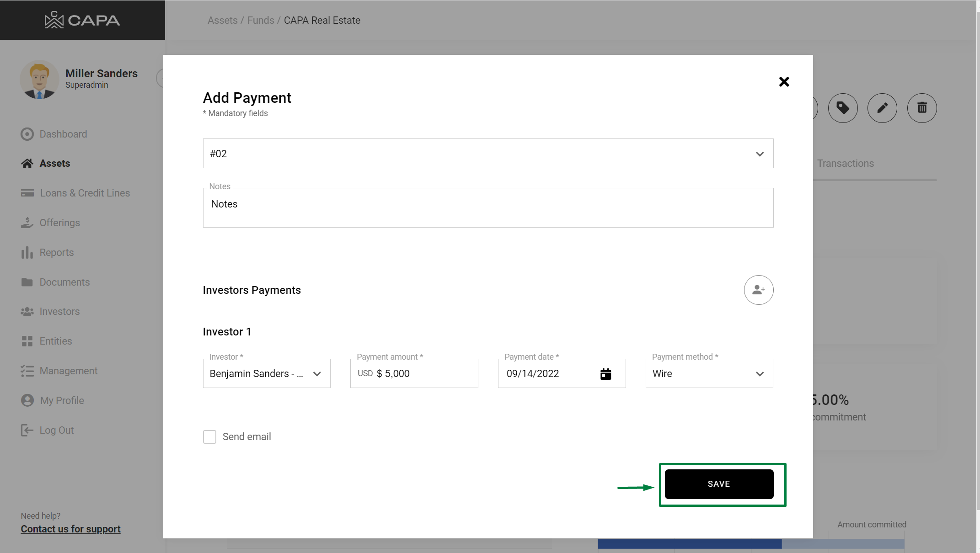Enable the Send email checkbox
The image size is (980, 553).
coord(209,437)
